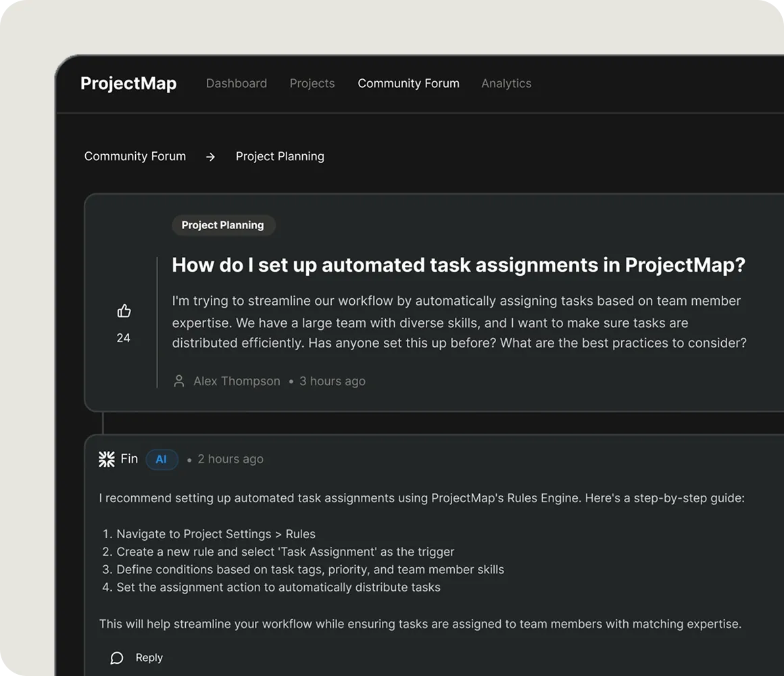Click the speech bubble reply icon

click(117, 658)
